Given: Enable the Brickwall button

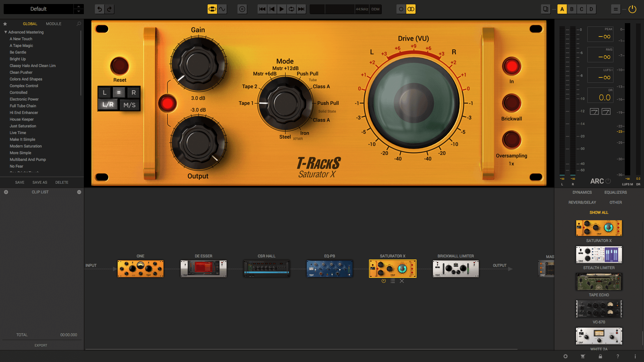Looking at the screenshot, I should click(x=512, y=103).
